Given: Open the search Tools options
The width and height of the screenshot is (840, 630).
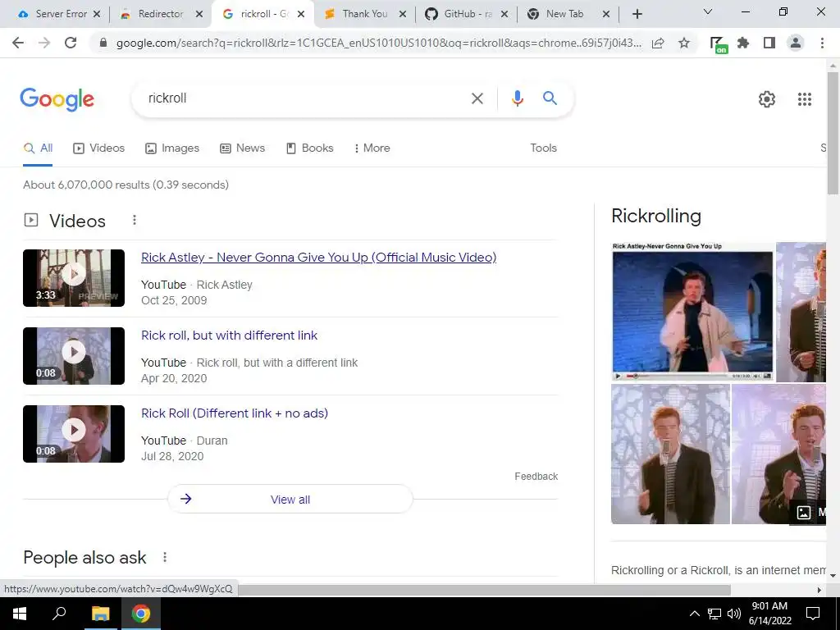Looking at the screenshot, I should pyautogui.click(x=543, y=148).
